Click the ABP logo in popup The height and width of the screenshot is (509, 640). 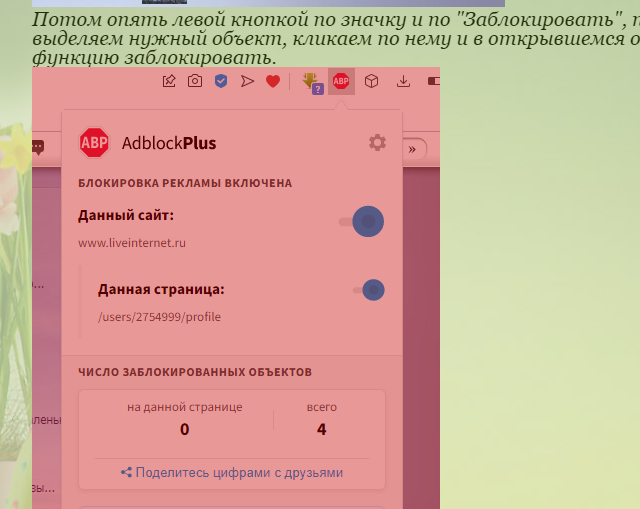pyautogui.click(x=94, y=143)
